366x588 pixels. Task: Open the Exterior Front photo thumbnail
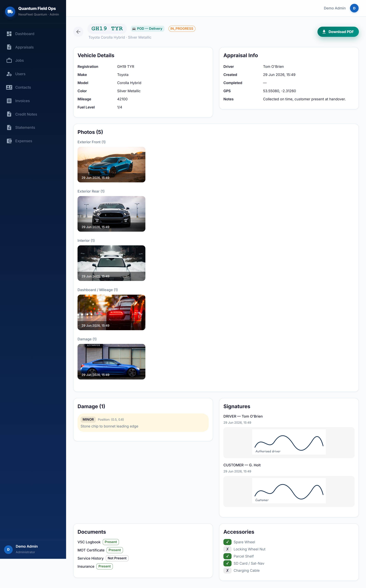tap(111, 164)
